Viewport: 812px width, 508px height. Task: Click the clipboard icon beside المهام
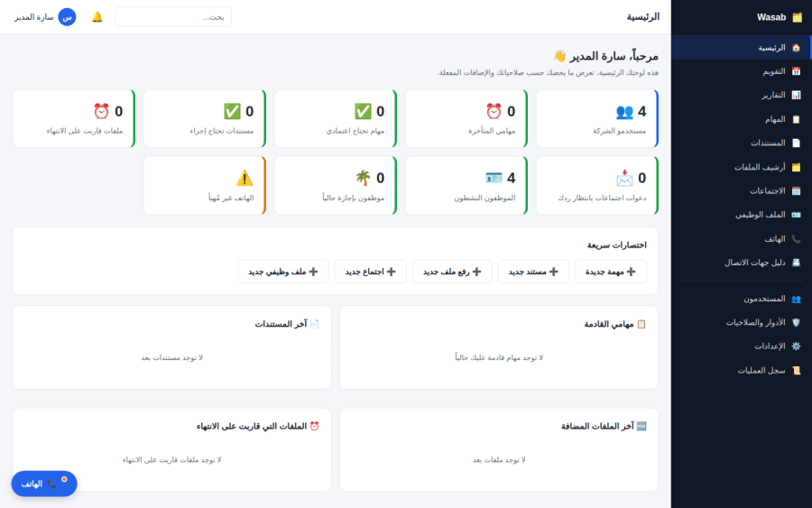pos(796,119)
